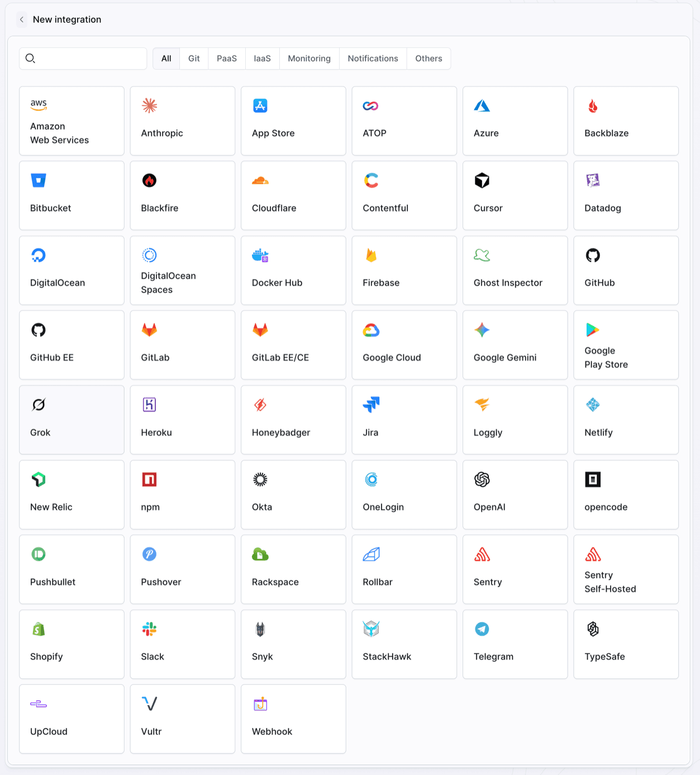The width and height of the screenshot is (700, 775).
Task: Click the "GitHub" card label
Action: click(599, 283)
